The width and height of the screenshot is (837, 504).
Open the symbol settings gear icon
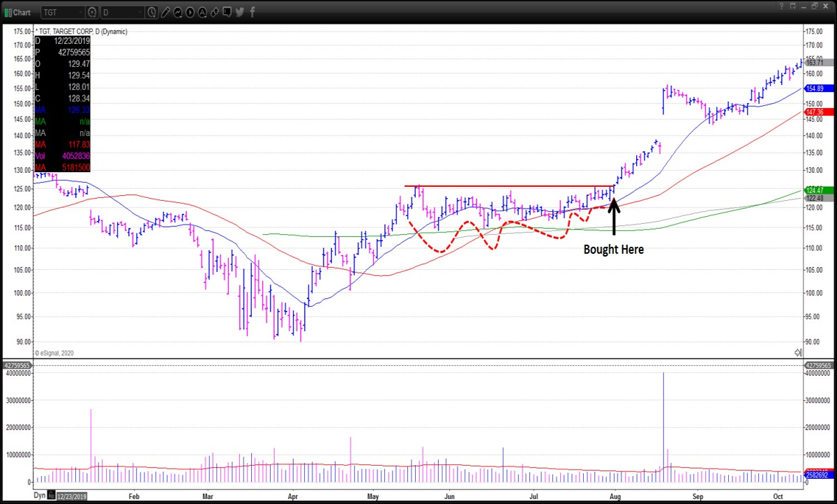click(92, 13)
